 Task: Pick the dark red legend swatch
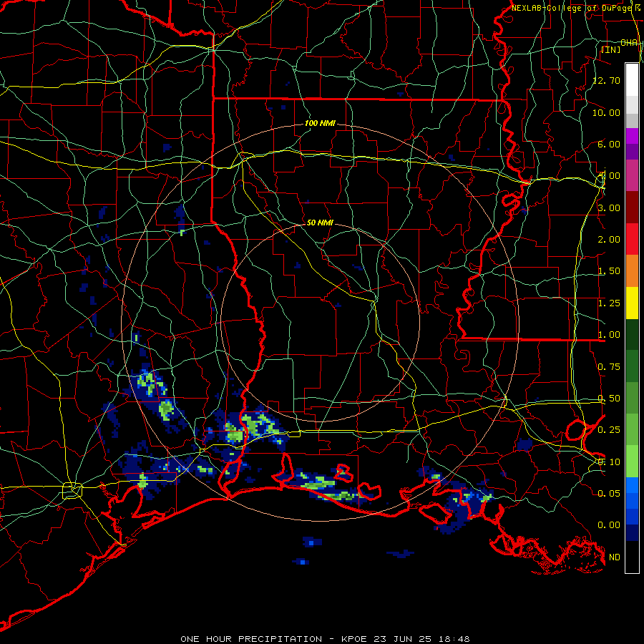click(632, 208)
